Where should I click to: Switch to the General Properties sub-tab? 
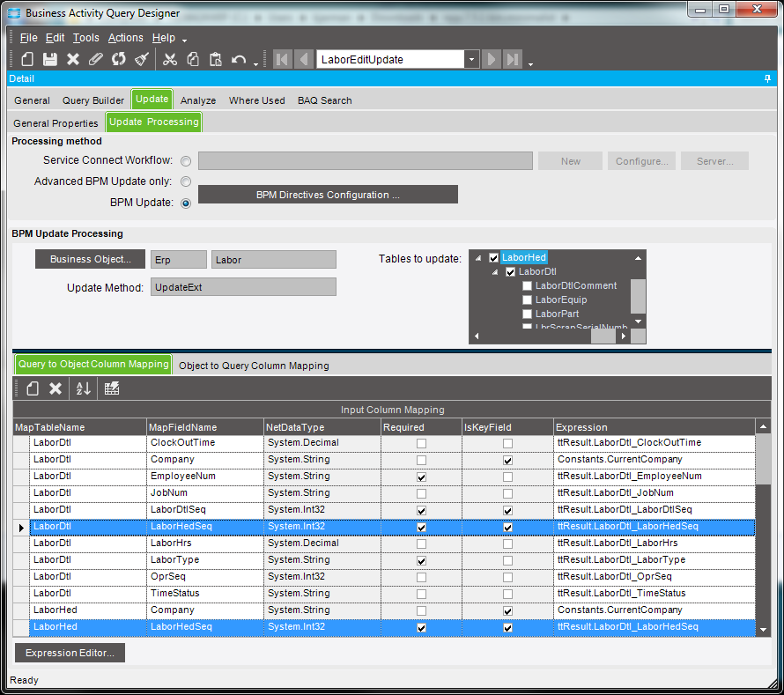tap(55, 123)
